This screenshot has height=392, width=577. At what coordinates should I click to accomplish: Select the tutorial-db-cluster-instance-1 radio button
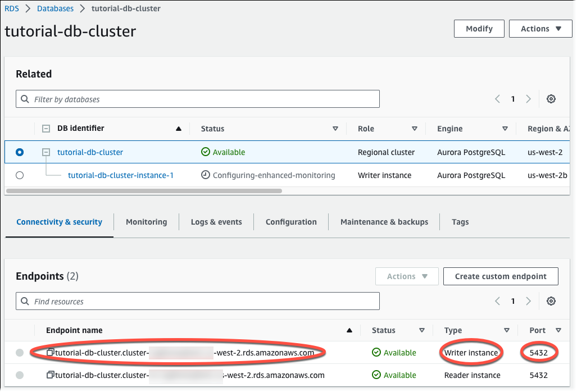tap(20, 175)
